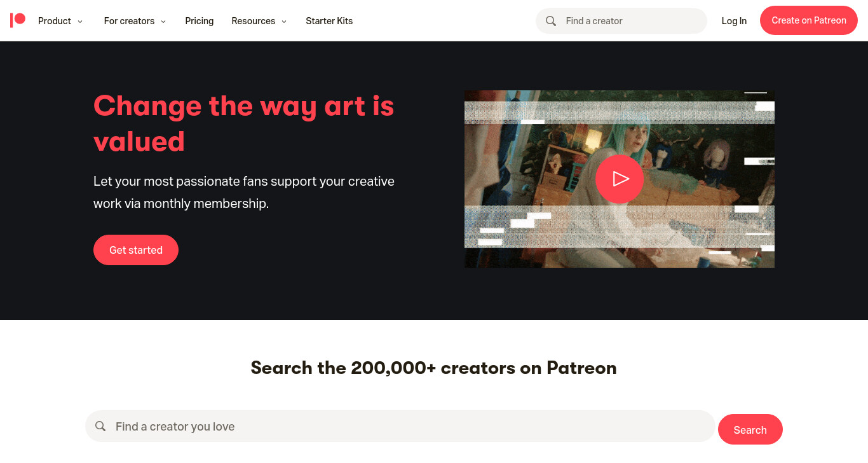Click the magnifier icon in header search
868x463 pixels.
(551, 21)
